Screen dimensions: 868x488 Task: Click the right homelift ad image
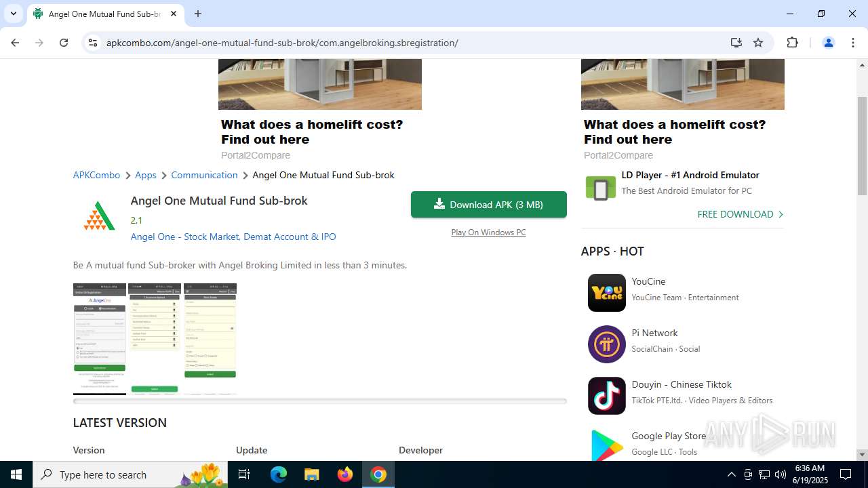(683, 84)
